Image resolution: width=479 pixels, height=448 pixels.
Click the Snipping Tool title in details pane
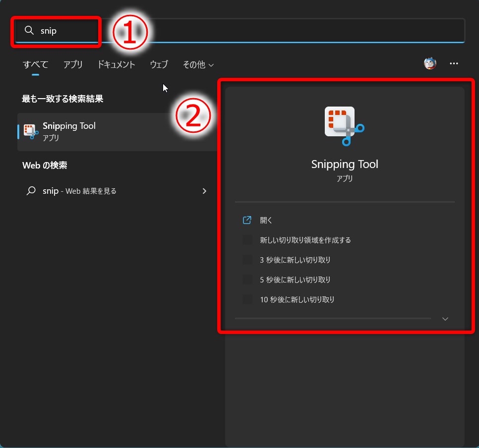point(345,165)
